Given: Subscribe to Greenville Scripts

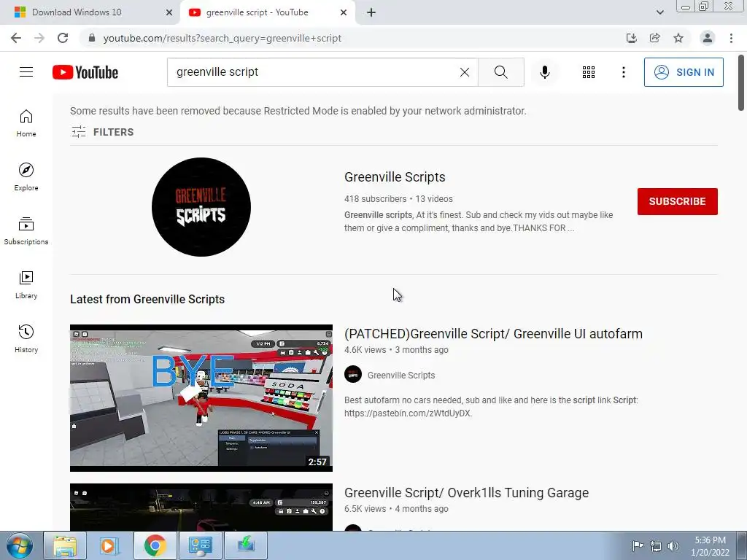Looking at the screenshot, I should tap(678, 201).
